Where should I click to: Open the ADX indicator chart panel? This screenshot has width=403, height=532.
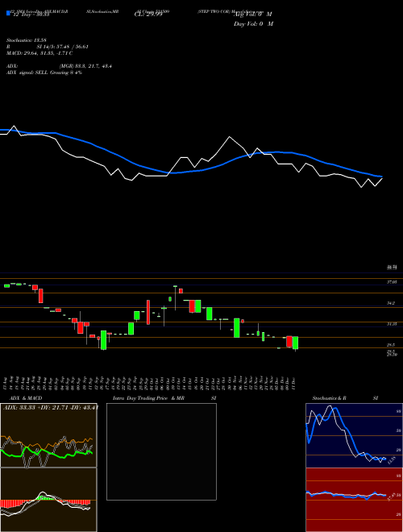(48, 435)
